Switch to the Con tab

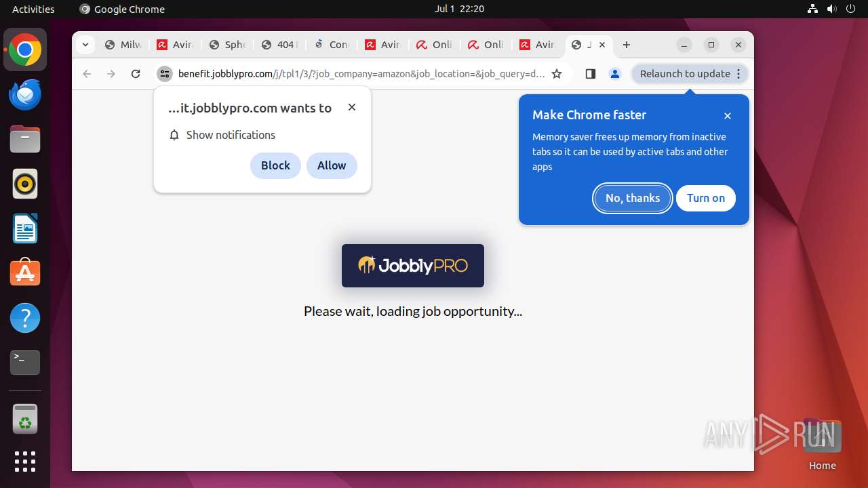click(x=331, y=45)
